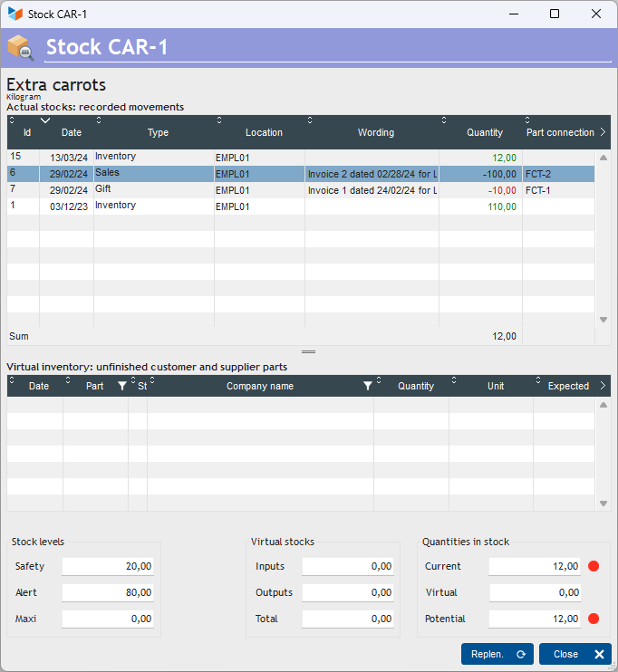Screen dimensions: 618x672
Task: Click the filter icon on Company name column
Action: pyautogui.click(x=367, y=386)
